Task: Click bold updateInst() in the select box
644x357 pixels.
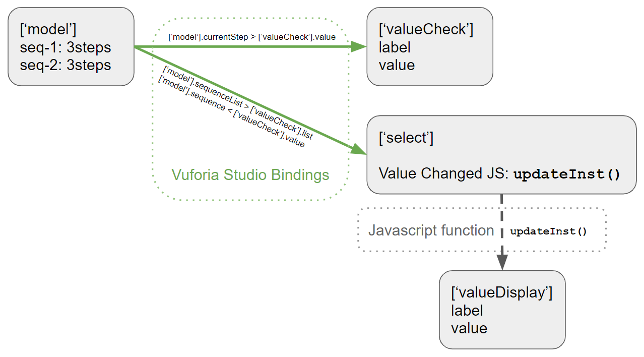Action: pos(566,174)
